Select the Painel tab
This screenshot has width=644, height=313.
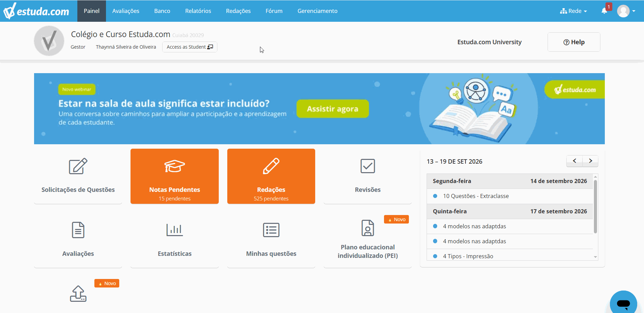point(92,11)
